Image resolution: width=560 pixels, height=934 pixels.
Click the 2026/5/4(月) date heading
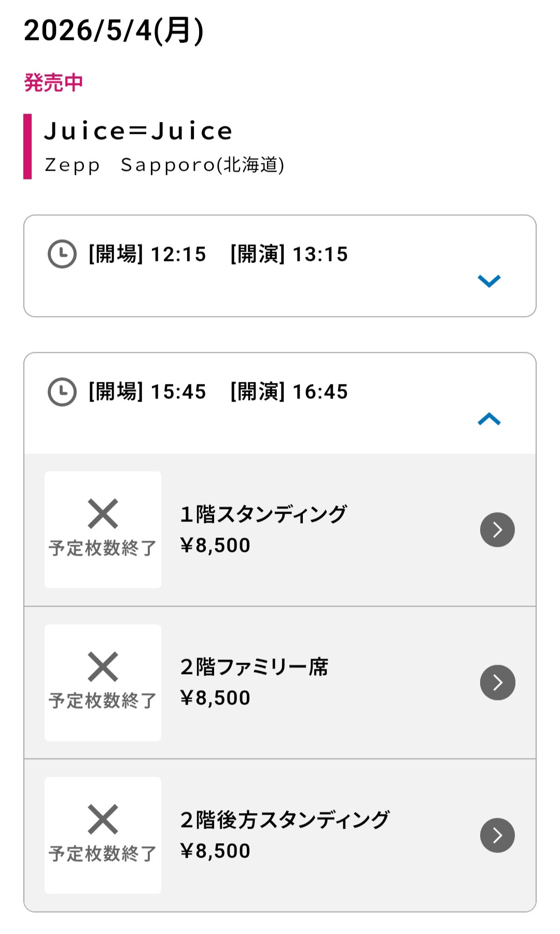tap(114, 31)
